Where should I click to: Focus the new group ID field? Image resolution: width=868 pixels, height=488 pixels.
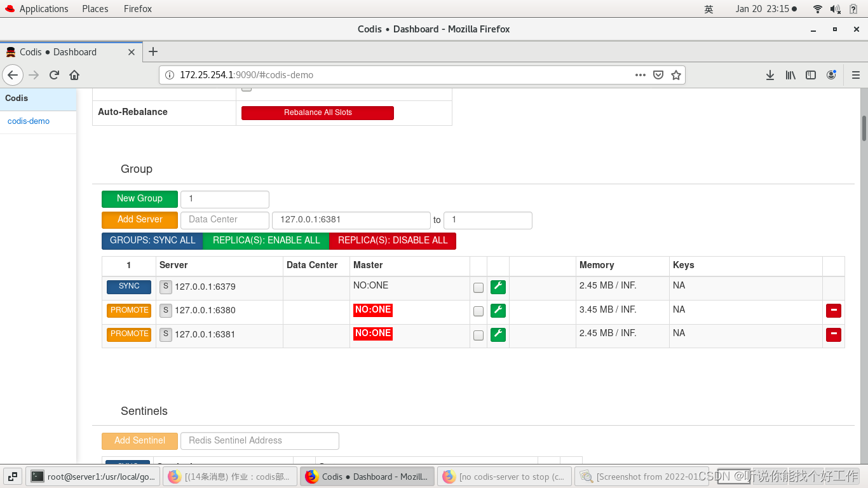pyautogui.click(x=225, y=199)
